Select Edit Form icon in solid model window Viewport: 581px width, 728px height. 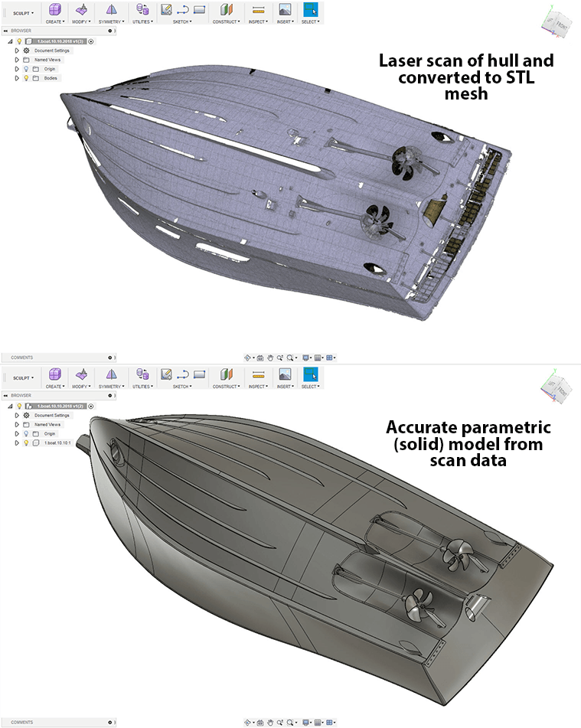pyautogui.click(x=82, y=374)
